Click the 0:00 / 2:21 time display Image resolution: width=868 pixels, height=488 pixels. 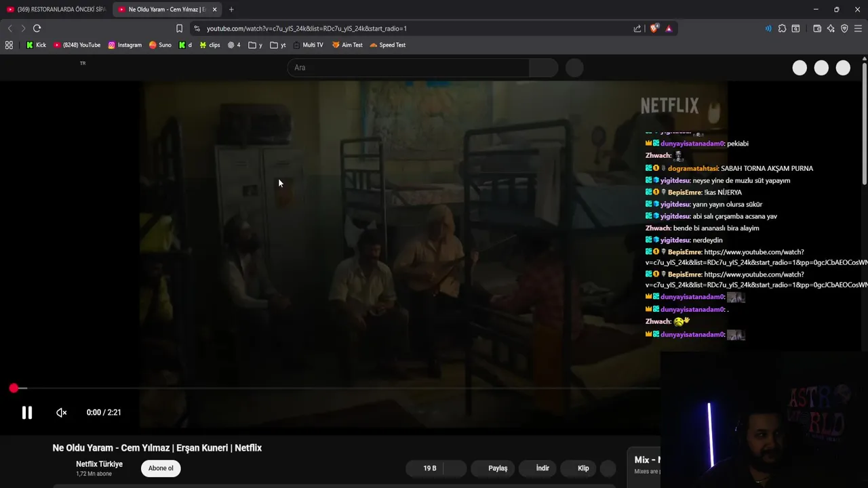104,412
